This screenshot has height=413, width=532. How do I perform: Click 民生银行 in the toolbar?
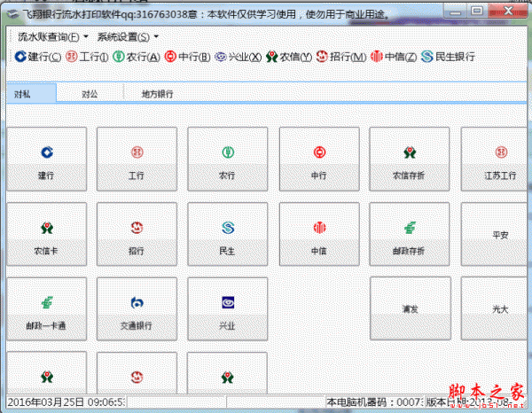(x=448, y=57)
